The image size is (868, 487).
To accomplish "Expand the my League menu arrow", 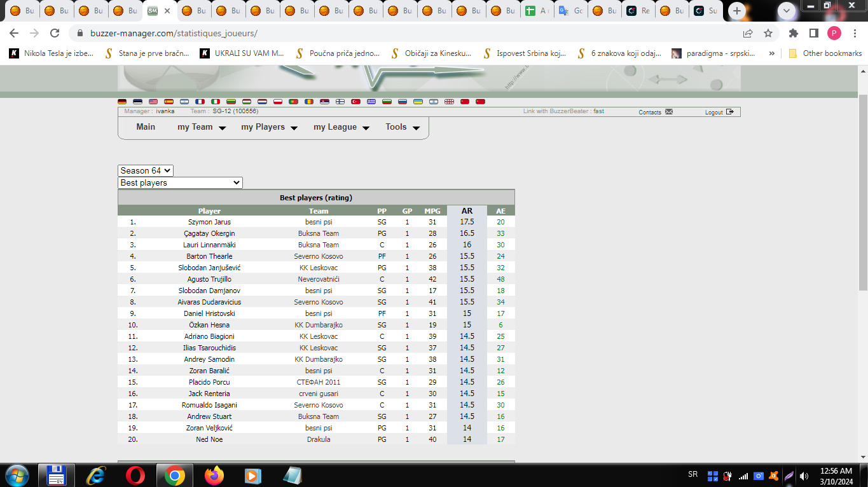I will pos(366,128).
